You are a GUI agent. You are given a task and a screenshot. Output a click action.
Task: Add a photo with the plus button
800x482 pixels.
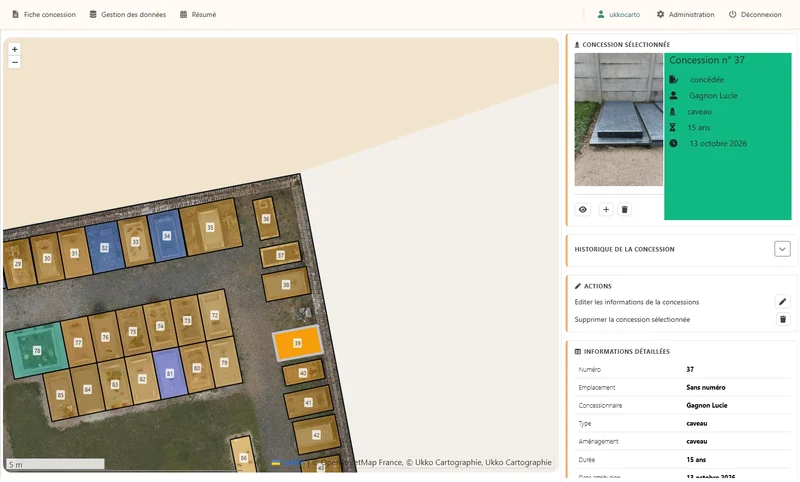(x=606, y=209)
